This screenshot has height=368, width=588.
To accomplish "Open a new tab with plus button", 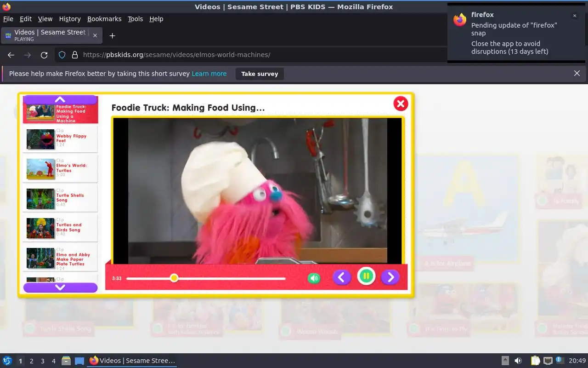I will pyautogui.click(x=112, y=35).
